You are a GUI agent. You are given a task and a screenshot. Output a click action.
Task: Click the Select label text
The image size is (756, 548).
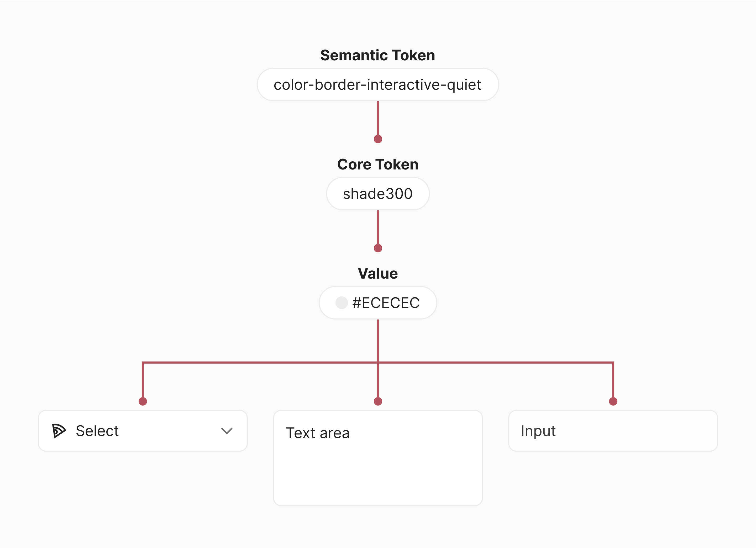(x=97, y=431)
